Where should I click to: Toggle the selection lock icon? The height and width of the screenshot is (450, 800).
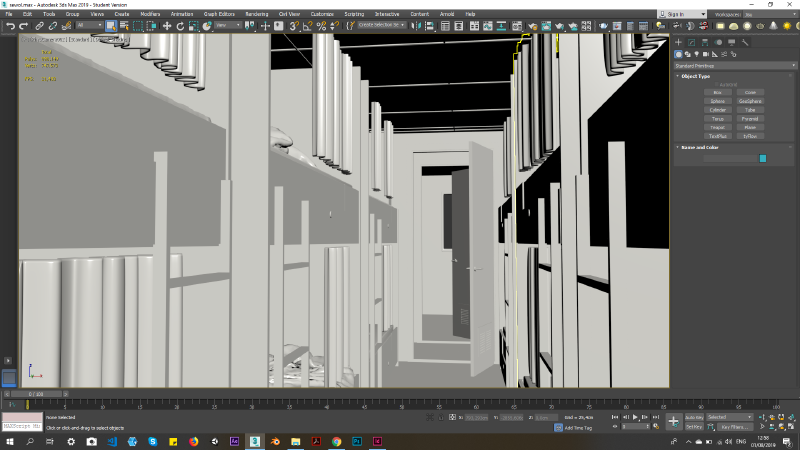coord(438,417)
